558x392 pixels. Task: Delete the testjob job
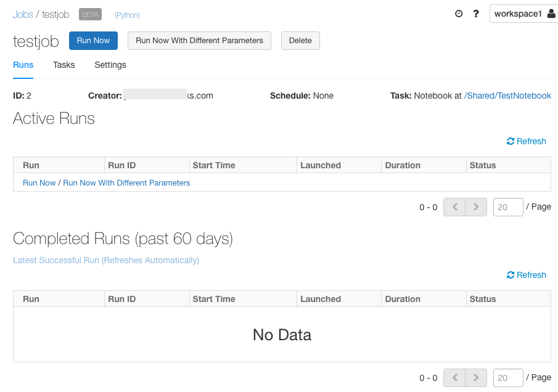[300, 41]
